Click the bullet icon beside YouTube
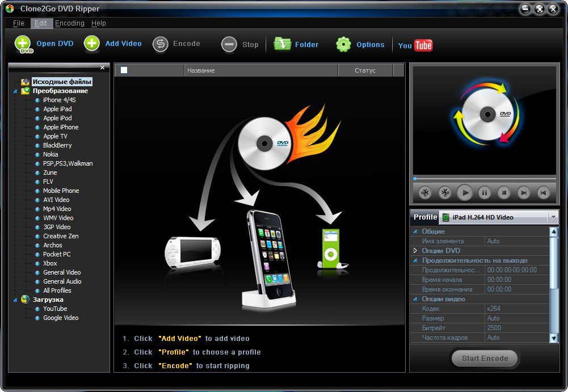The width and height of the screenshot is (568, 392). pos(37,309)
